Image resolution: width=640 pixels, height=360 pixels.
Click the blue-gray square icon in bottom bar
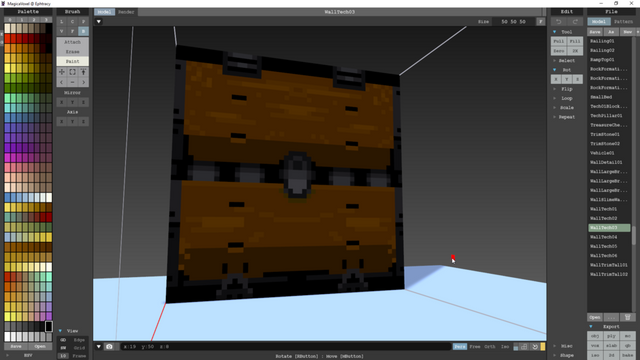pos(516,347)
